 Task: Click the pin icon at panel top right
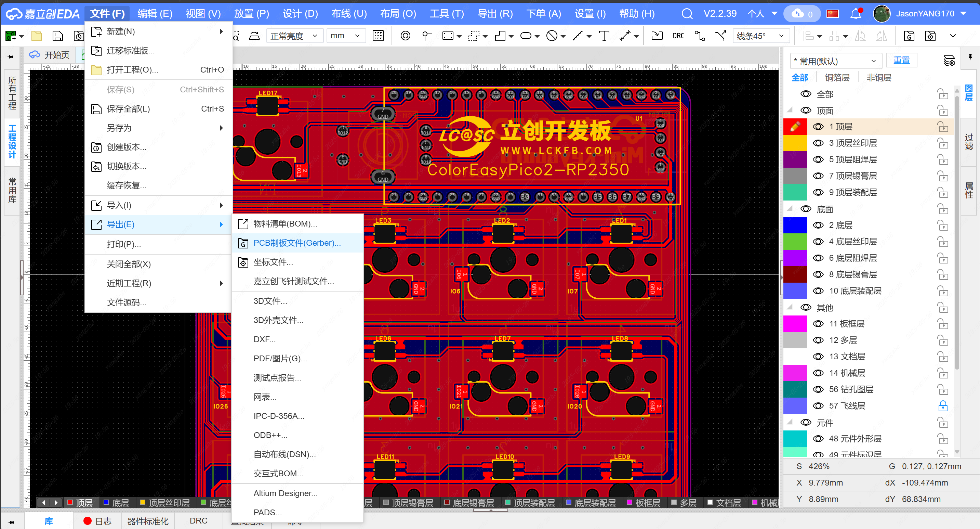coord(970,57)
